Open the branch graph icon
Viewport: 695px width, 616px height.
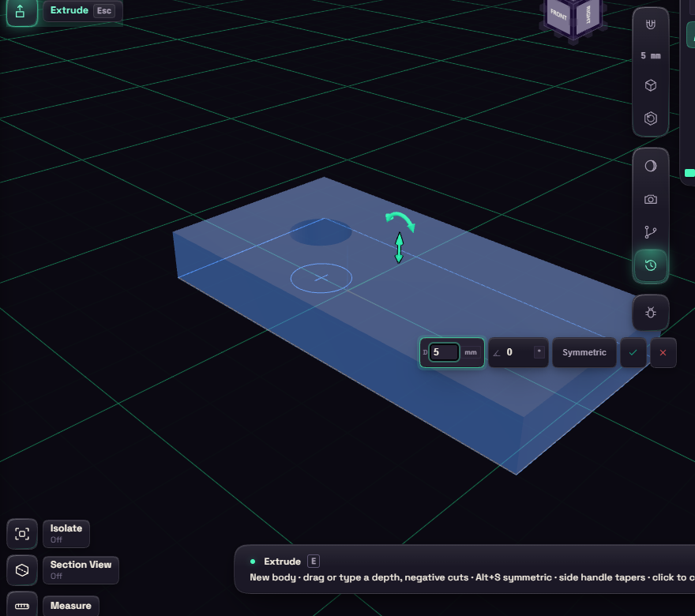coord(650,232)
